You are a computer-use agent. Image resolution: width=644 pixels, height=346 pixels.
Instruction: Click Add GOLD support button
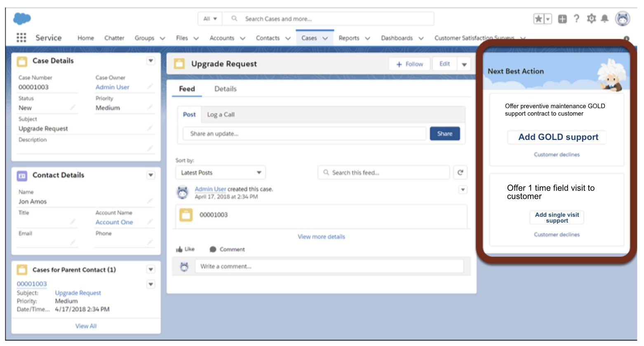coord(558,137)
